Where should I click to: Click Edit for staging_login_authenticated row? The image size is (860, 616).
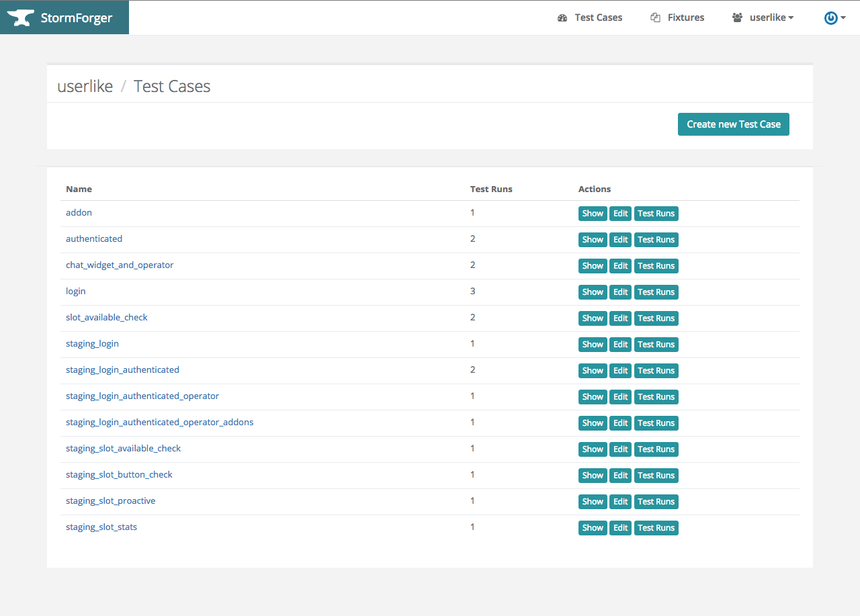[x=620, y=371]
